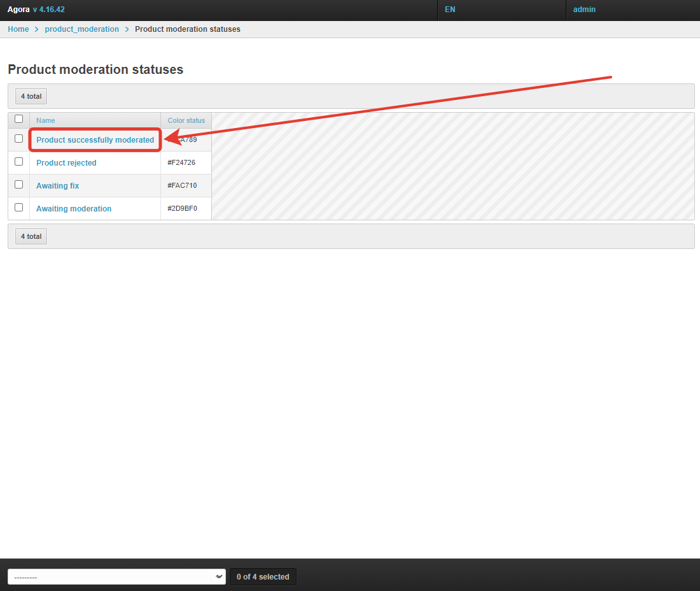Enable the Awaiting moderation row checkbox
This screenshot has width=700, height=591.
click(x=18, y=208)
